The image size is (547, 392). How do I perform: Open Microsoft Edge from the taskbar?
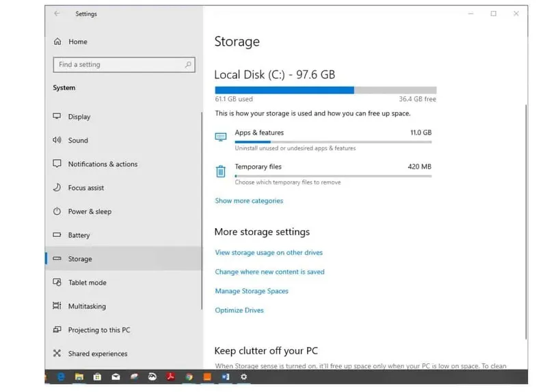coord(61,376)
